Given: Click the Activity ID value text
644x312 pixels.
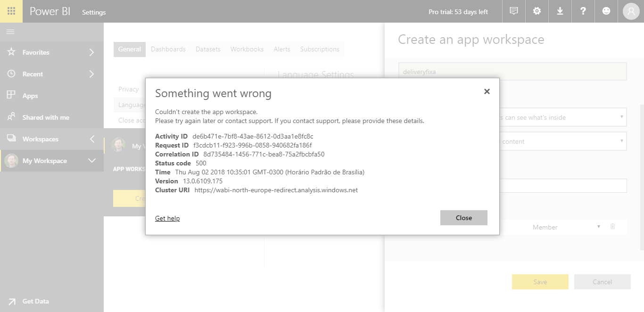Looking at the screenshot, I should pos(253,136).
